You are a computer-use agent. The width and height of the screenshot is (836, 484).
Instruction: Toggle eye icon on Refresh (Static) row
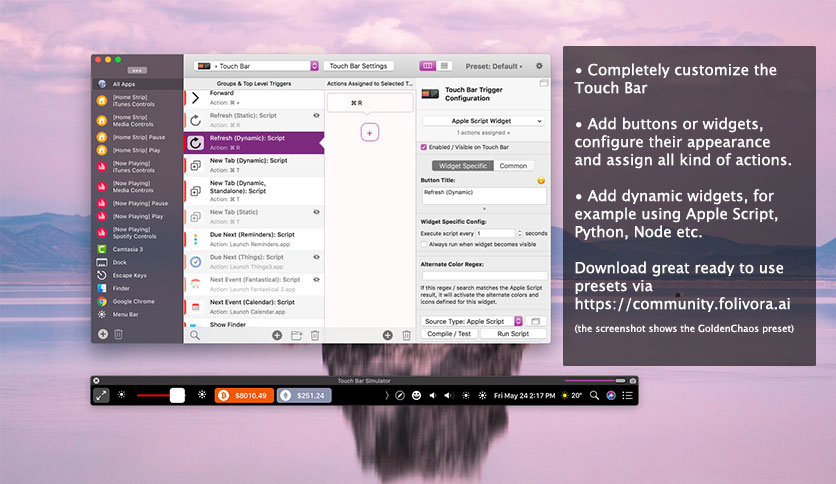tap(316, 115)
